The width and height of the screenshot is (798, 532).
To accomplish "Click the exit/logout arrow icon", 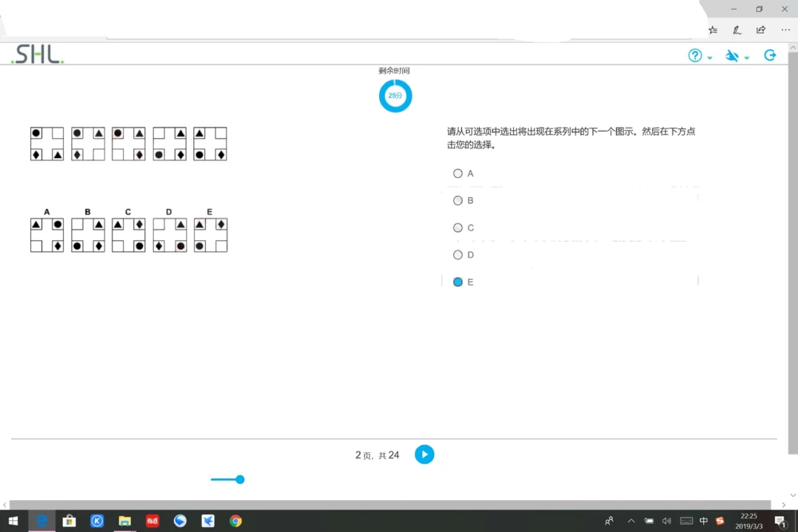I will coord(769,55).
